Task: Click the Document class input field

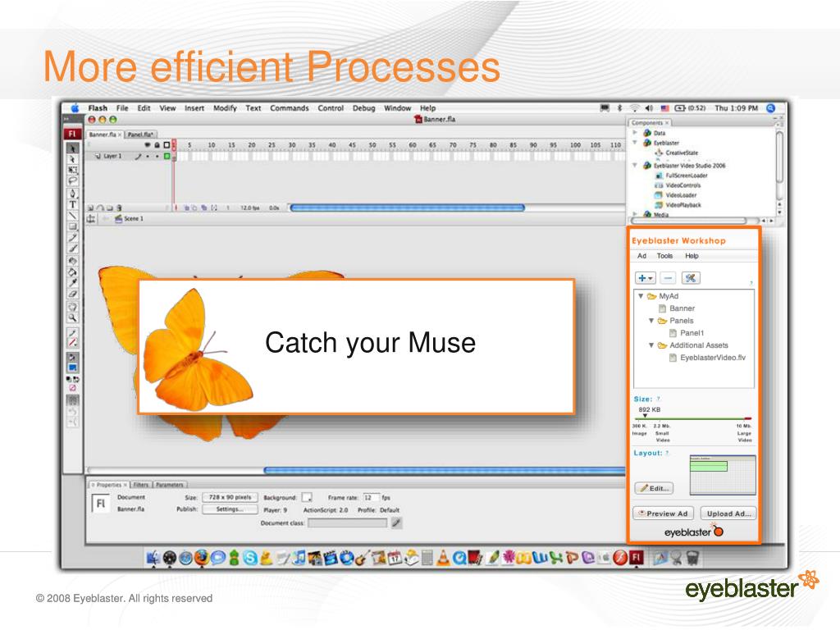Action: tap(347, 523)
